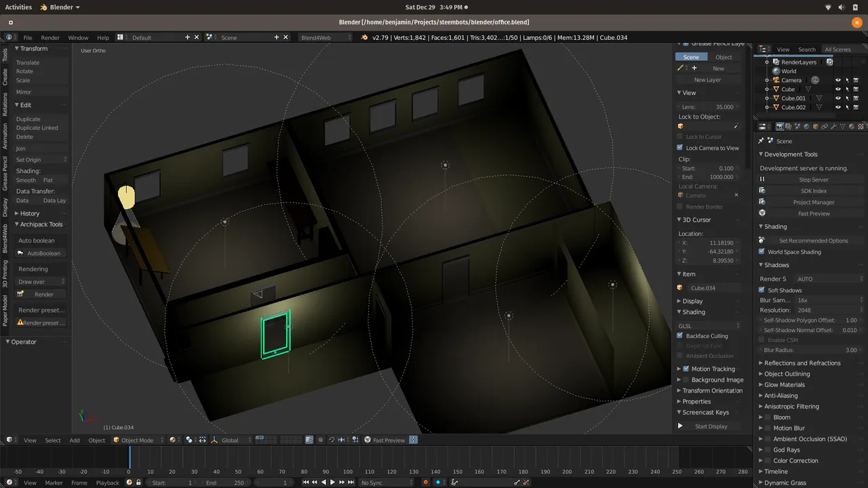The height and width of the screenshot is (488, 868).
Task: Switch to the Create tab in tool shelf
Action: (x=5, y=77)
